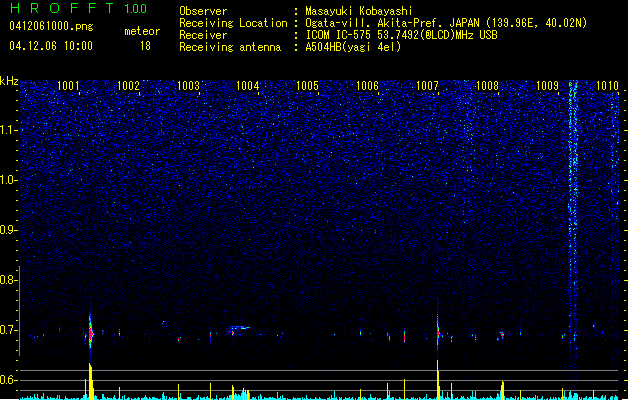629x400 pixels.
Task: Click the 1003 time axis label
Action: [188, 85]
